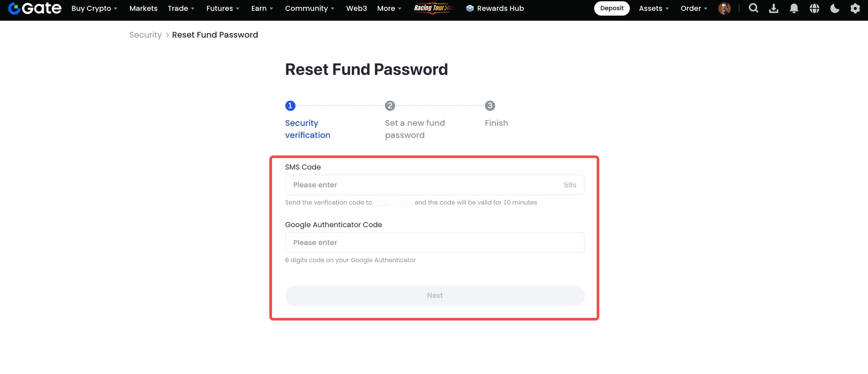Expand the Assets dropdown menu
This screenshot has width=868, height=374.
pyautogui.click(x=653, y=8)
